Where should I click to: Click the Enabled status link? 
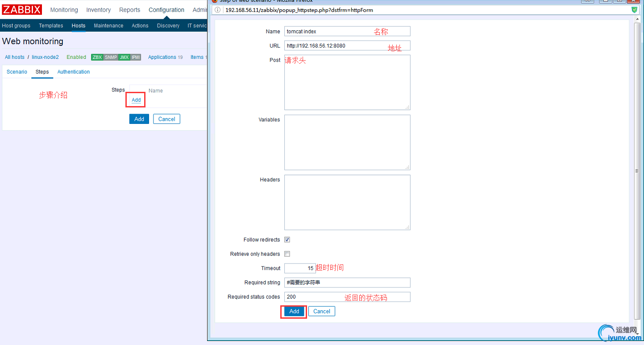click(x=76, y=57)
